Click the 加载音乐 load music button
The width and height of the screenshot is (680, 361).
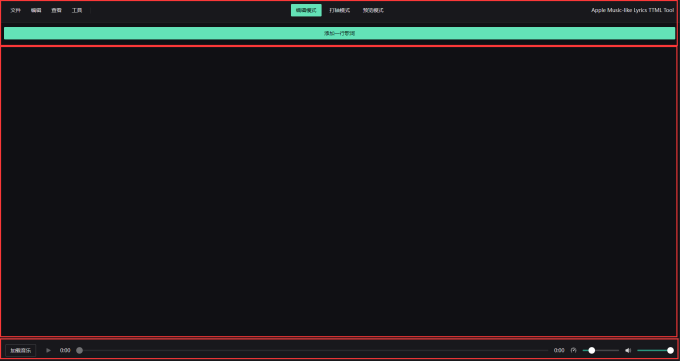[20, 350]
